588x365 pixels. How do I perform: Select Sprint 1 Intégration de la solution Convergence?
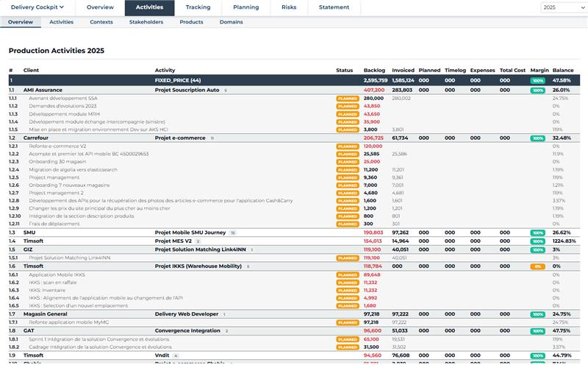tap(294, 339)
